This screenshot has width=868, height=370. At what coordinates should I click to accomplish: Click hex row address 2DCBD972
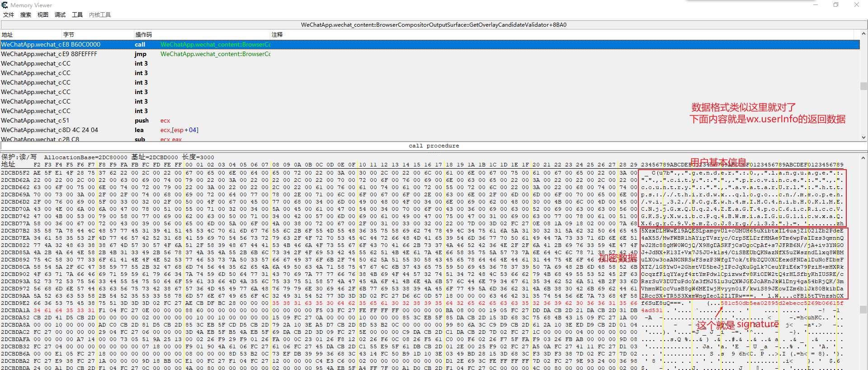tap(15, 289)
